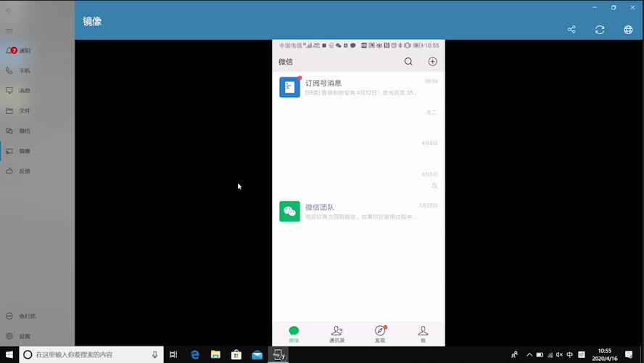
Task: Switch to the 通讯录 contacts tab
Action: click(337, 334)
